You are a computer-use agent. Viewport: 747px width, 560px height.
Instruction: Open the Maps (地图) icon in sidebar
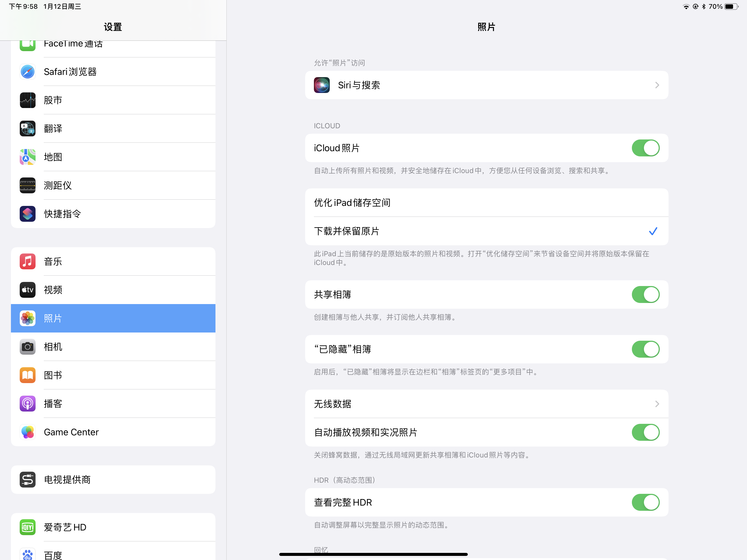pos(27,157)
